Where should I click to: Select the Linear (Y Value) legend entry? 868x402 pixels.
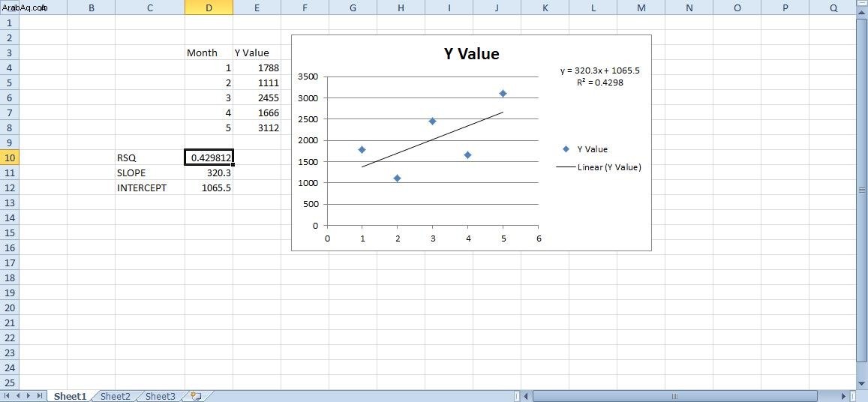click(599, 166)
